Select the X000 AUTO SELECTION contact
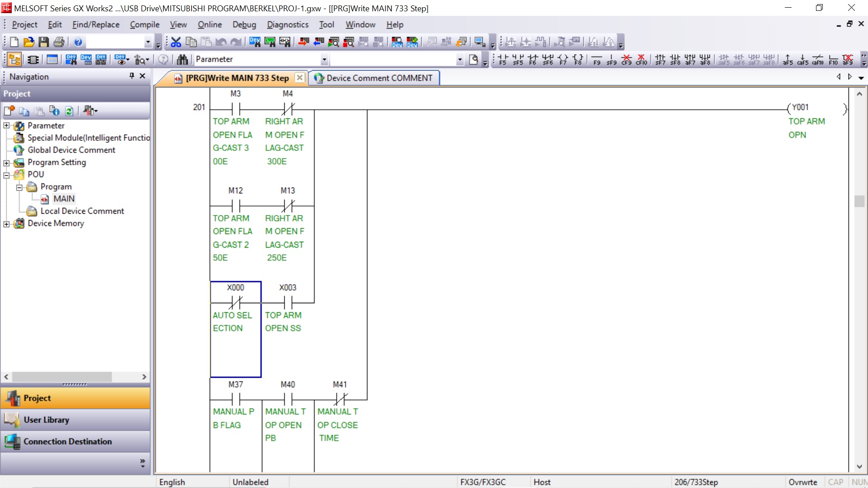 tap(236, 302)
